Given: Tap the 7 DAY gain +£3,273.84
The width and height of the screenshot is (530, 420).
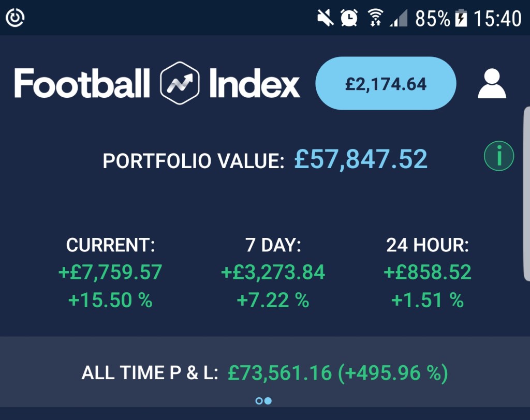Looking at the screenshot, I should 273,272.
